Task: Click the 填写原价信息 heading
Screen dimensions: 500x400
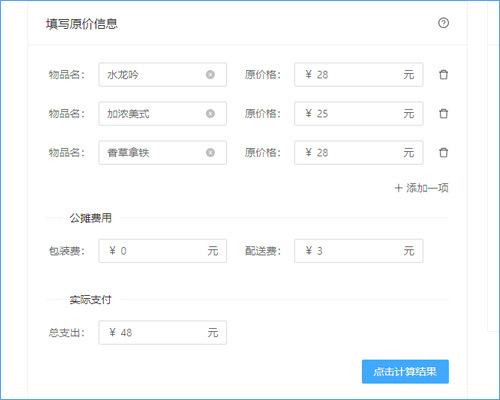Action: (82, 24)
